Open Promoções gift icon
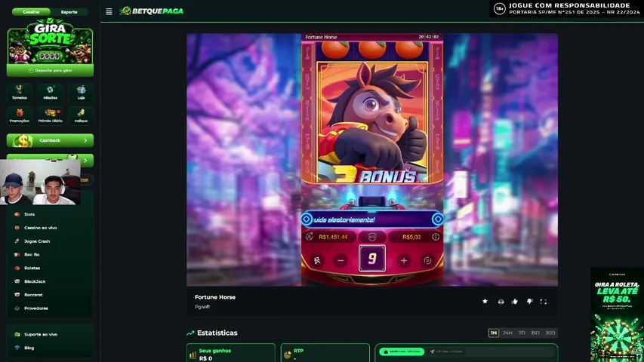The height and width of the screenshot is (362, 644). click(20, 115)
